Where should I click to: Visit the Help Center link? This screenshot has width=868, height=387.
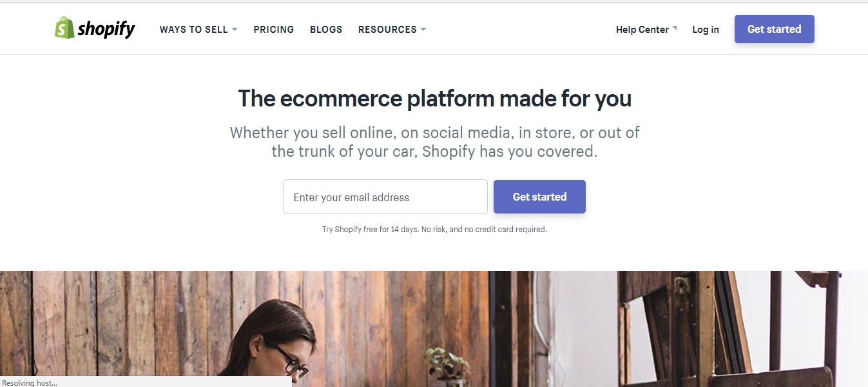[642, 30]
